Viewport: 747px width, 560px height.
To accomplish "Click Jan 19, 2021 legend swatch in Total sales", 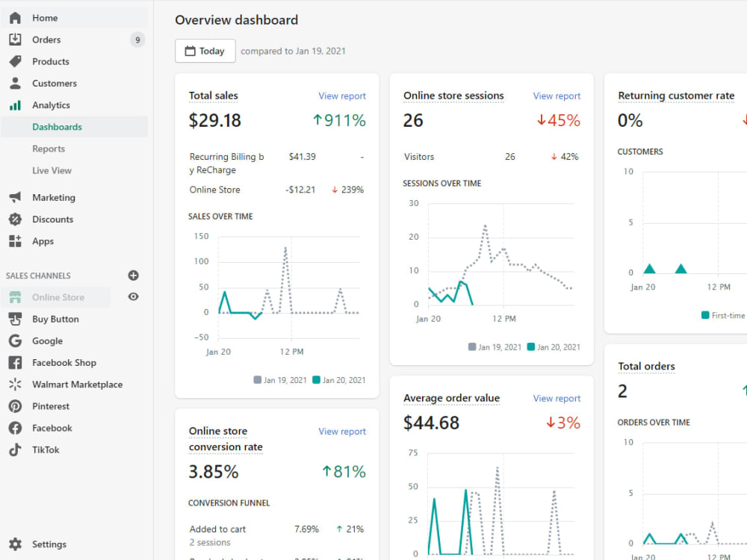I will coord(257,379).
